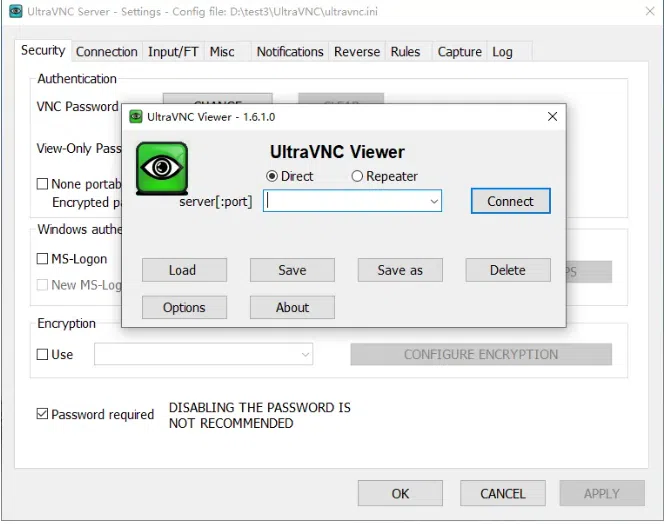
Task: Click the 'UltraVNC Viewer' heading text
Action: [x=337, y=152]
